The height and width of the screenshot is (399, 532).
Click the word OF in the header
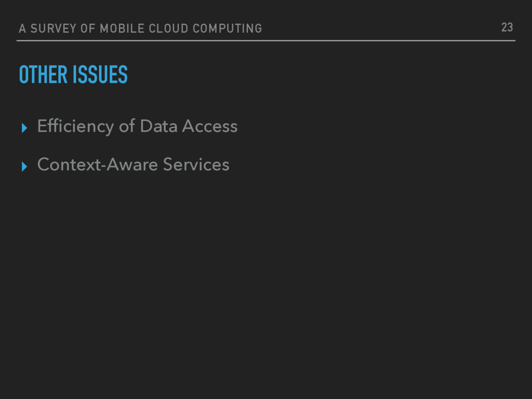point(88,29)
